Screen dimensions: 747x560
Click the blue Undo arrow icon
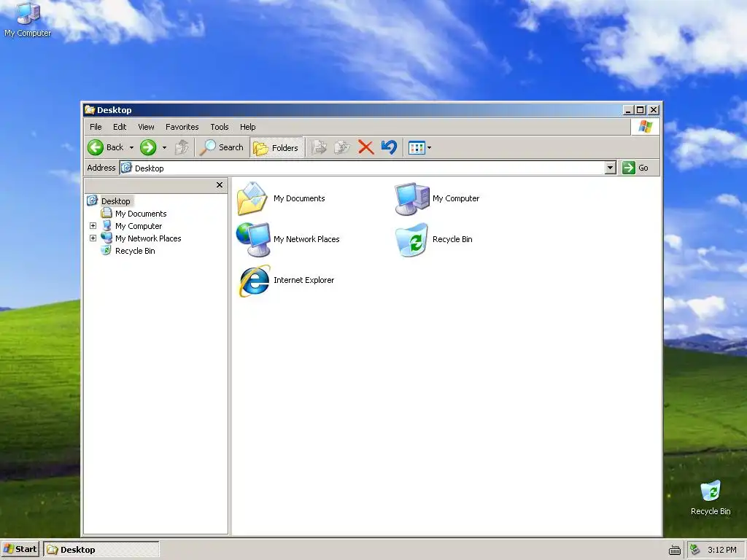(x=389, y=147)
